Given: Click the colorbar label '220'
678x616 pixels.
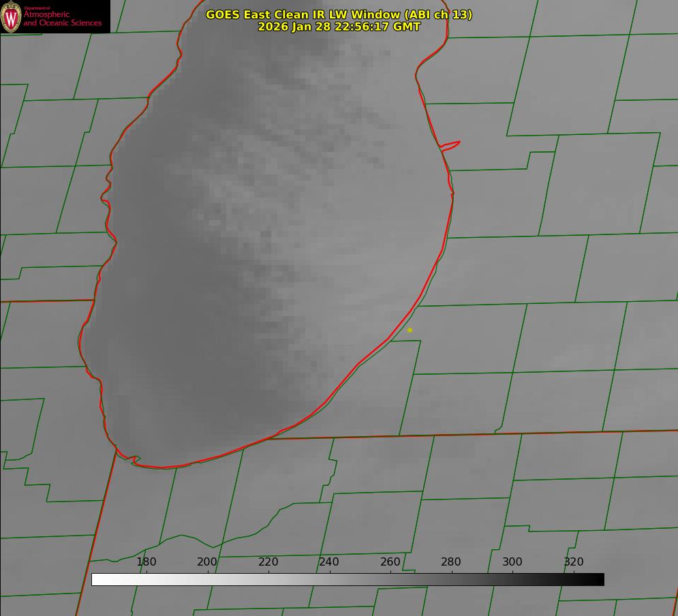Looking at the screenshot, I should [268, 561].
